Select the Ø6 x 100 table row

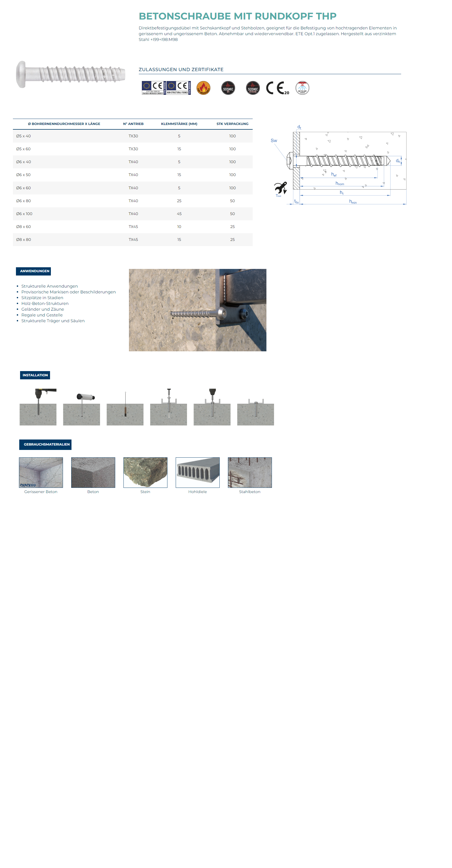coord(133,214)
